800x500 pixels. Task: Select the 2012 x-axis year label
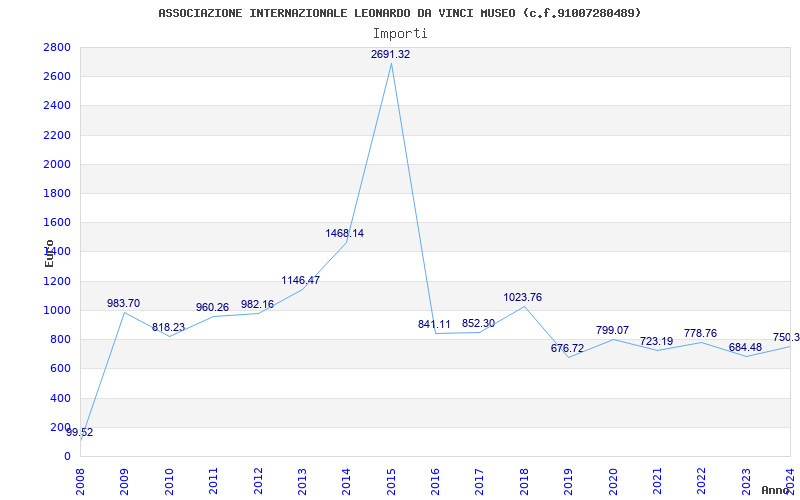(258, 481)
